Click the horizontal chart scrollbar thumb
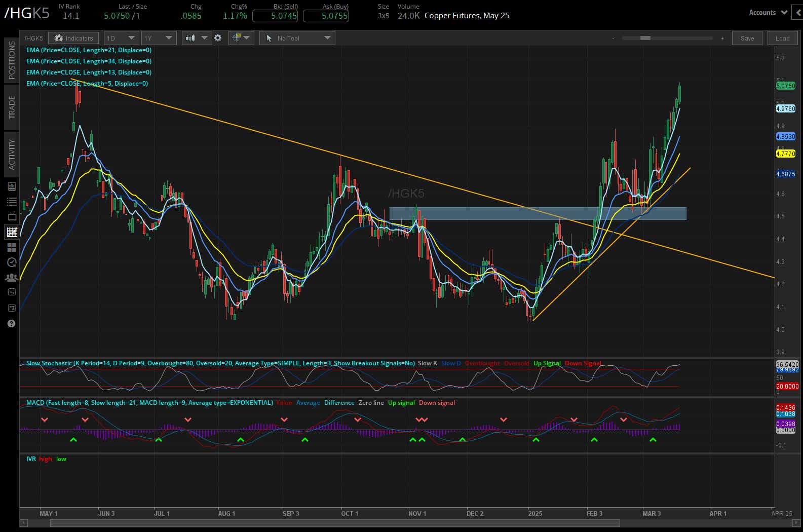 pyautogui.click(x=335, y=523)
